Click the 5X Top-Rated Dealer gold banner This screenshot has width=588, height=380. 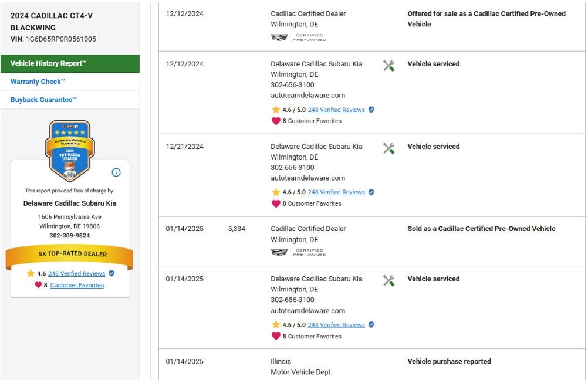[70, 254]
